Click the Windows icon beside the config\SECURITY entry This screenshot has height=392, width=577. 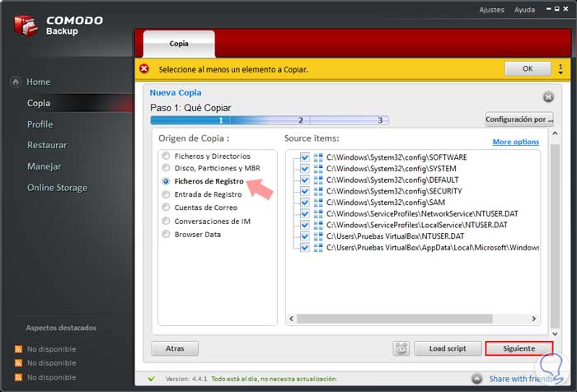pos(318,191)
